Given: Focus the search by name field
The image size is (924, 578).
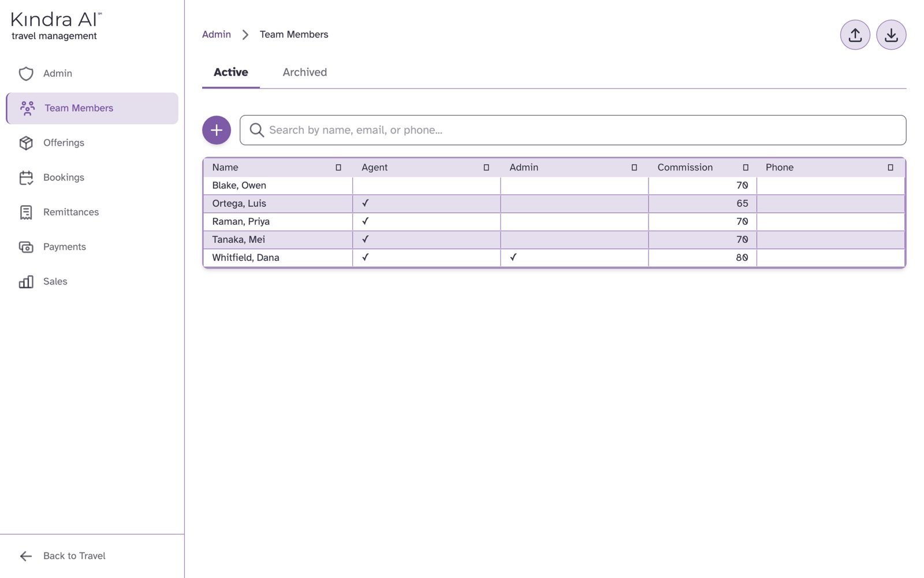Looking at the screenshot, I should [x=573, y=130].
